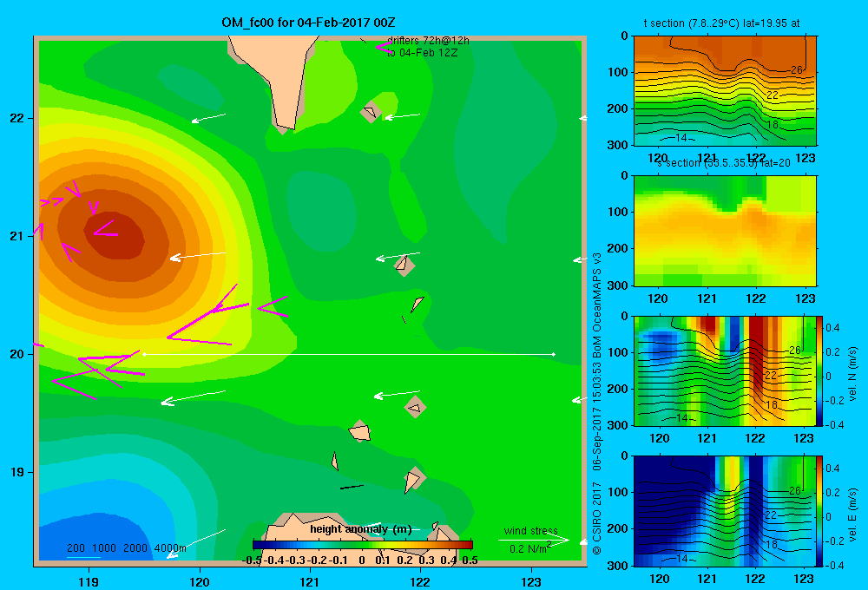868x590 pixels.
Task: Click east endpoint of the white section line
Action: tap(553, 354)
